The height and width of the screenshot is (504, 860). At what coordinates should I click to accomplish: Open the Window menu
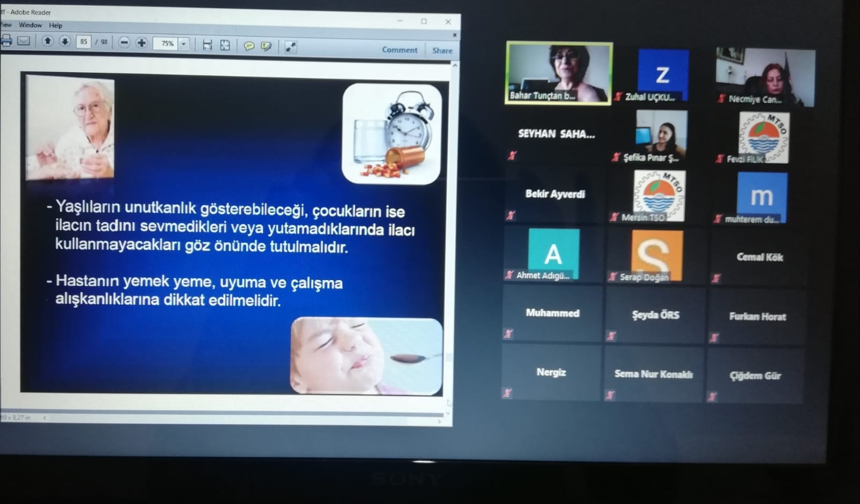click(30, 25)
